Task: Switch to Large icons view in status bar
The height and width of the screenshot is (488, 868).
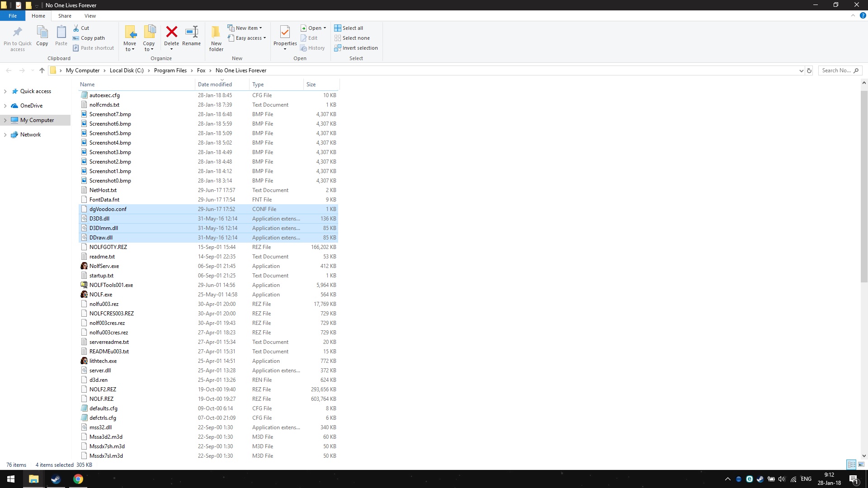Action: tap(861, 465)
